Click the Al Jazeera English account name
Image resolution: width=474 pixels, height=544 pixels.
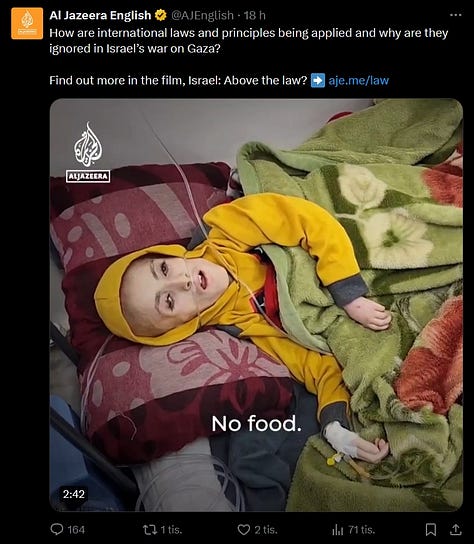(100, 15)
